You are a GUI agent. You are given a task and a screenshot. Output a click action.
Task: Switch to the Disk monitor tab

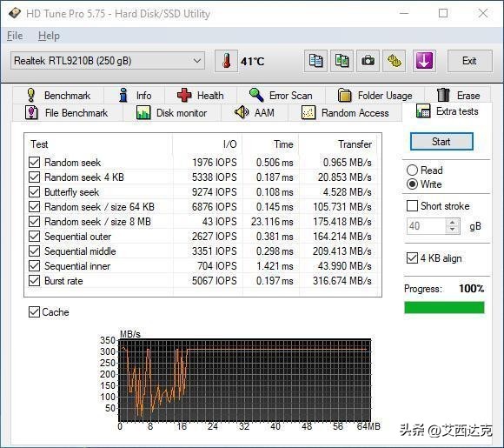point(172,112)
